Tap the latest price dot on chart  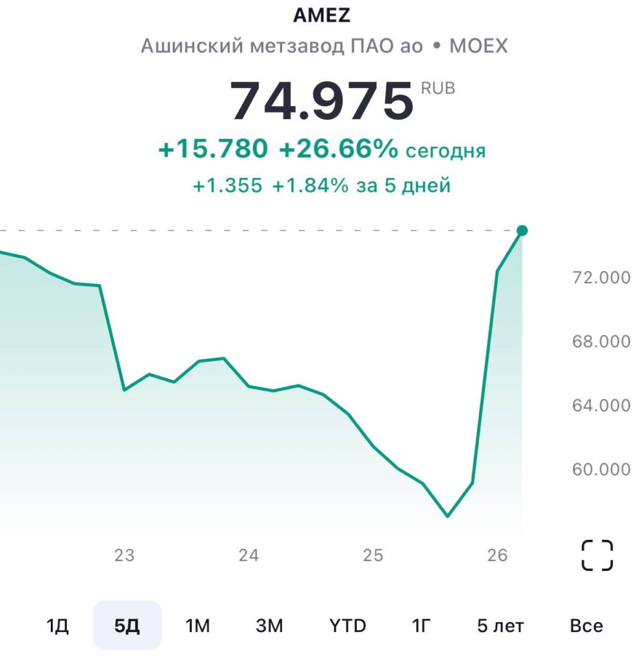click(x=522, y=230)
